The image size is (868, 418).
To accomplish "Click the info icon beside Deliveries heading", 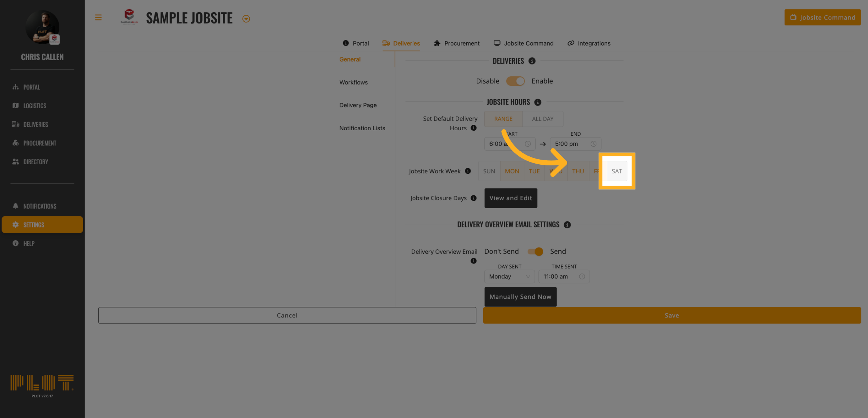I will pyautogui.click(x=532, y=61).
